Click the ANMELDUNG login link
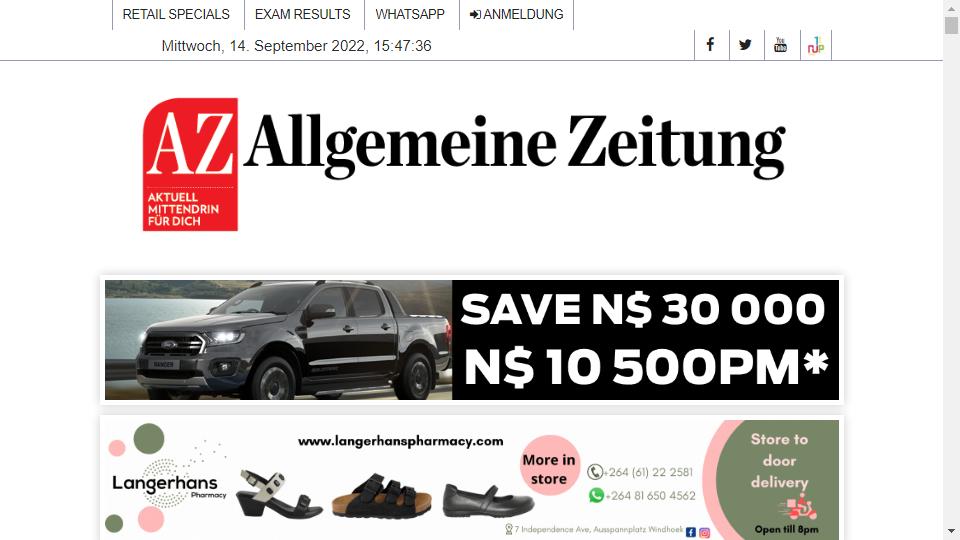 (x=516, y=14)
